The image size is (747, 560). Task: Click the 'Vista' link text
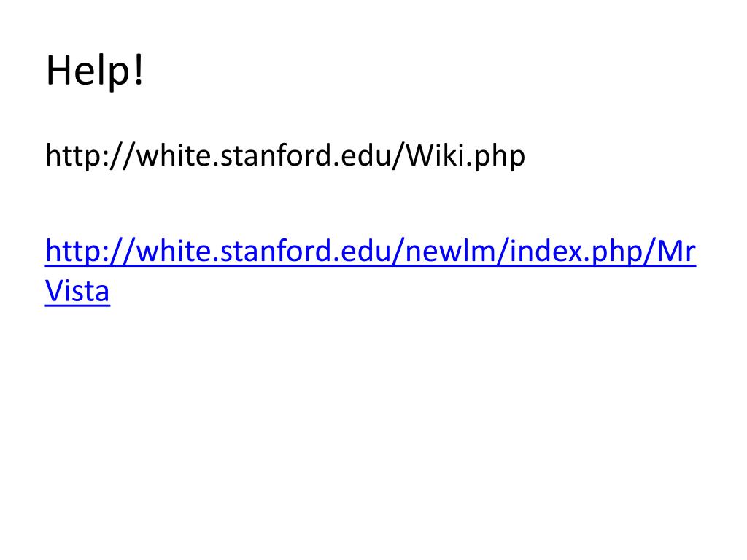77,291
